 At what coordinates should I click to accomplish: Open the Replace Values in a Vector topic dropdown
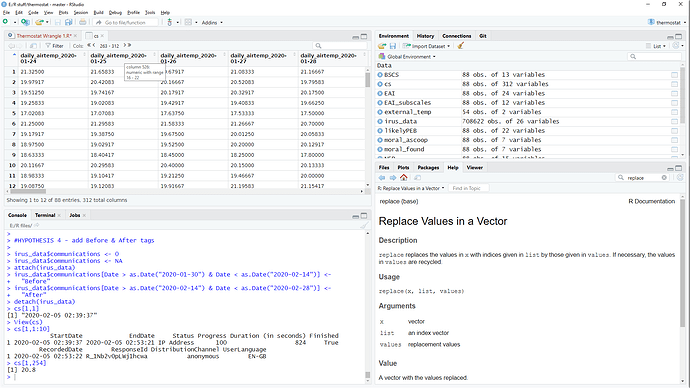(411, 188)
